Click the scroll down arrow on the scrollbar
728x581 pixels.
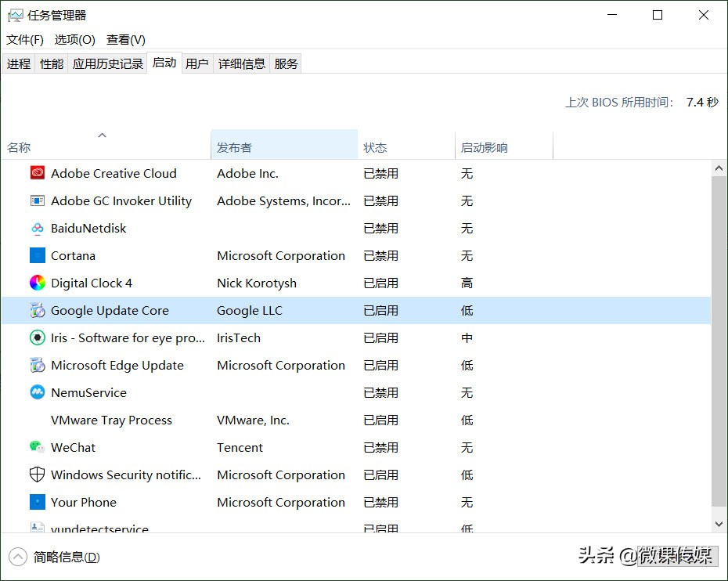719,523
